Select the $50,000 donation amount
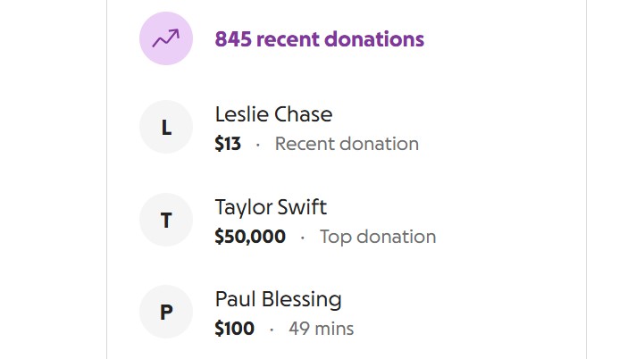This screenshot has width=644, height=359. pos(250,237)
